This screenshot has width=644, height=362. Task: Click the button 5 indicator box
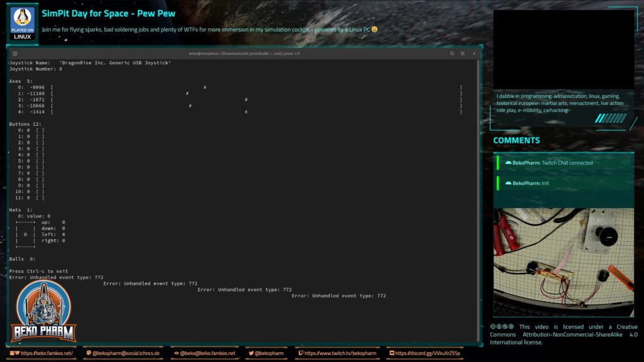coord(40,161)
